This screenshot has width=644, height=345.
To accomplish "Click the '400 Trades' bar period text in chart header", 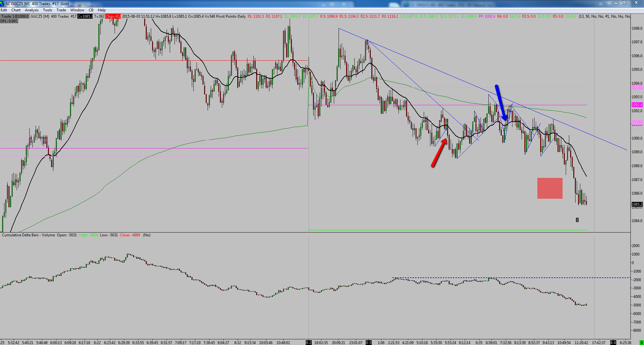I will tap(60, 16).
